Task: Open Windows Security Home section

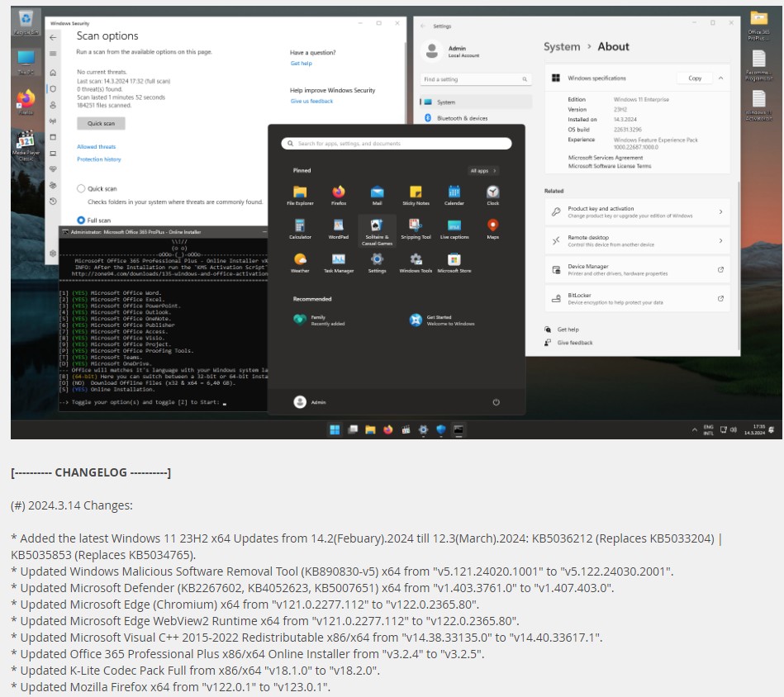Action: pyautogui.click(x=53, y=73)
